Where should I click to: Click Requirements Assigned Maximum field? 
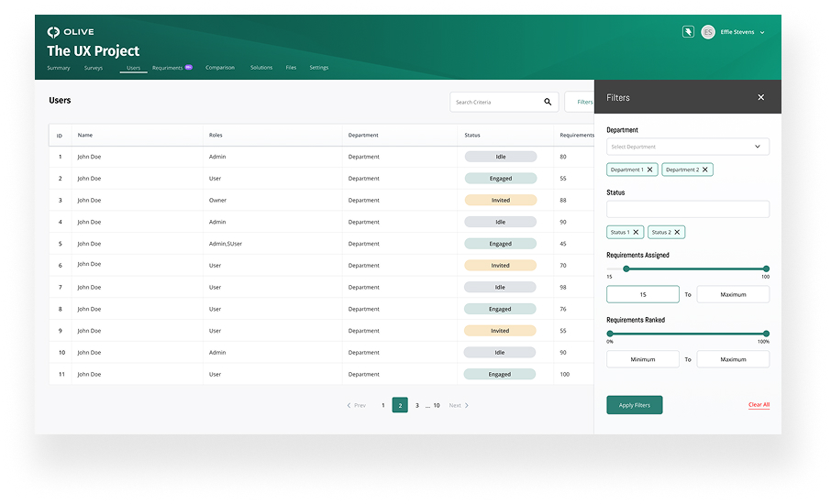(733, 294)
